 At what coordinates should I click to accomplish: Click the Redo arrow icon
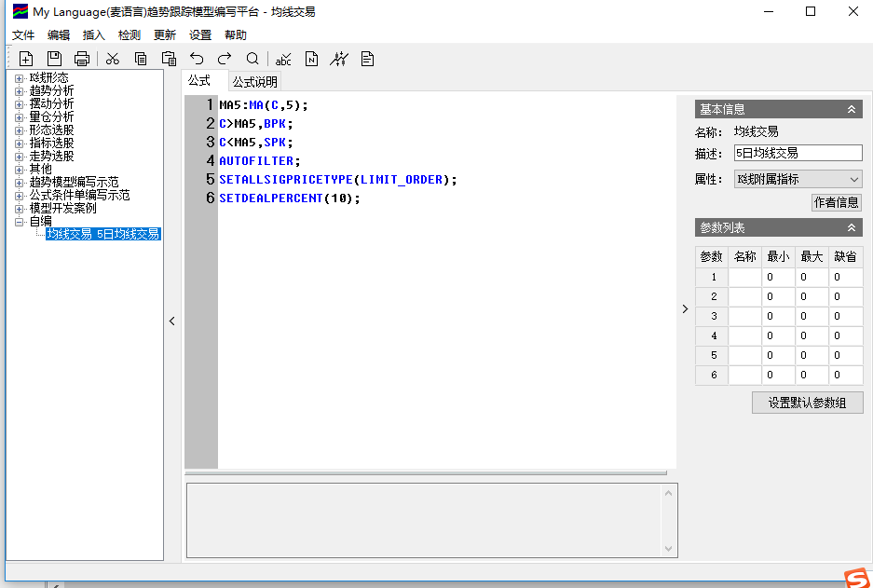tap(225, 59)
